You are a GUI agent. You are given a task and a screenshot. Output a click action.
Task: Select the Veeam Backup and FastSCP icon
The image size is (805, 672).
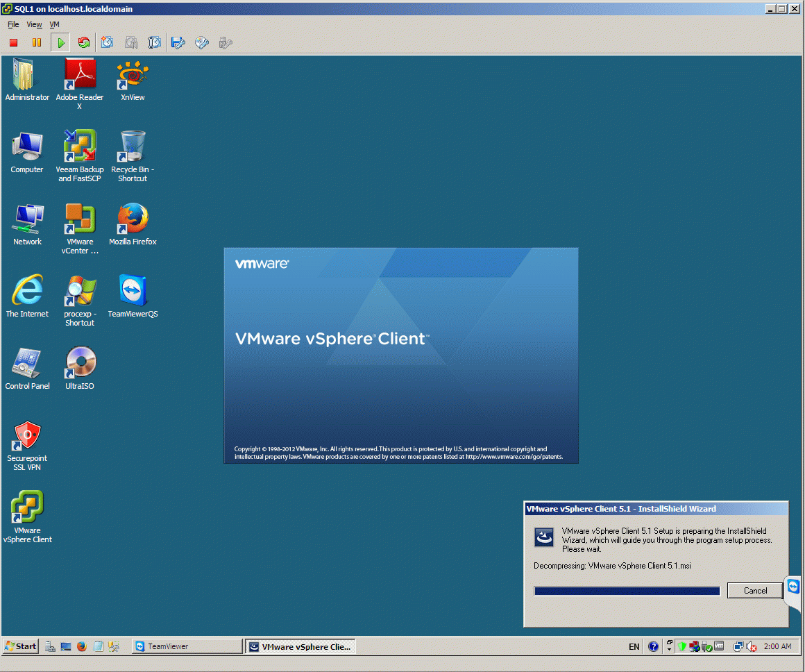(80, 156)
